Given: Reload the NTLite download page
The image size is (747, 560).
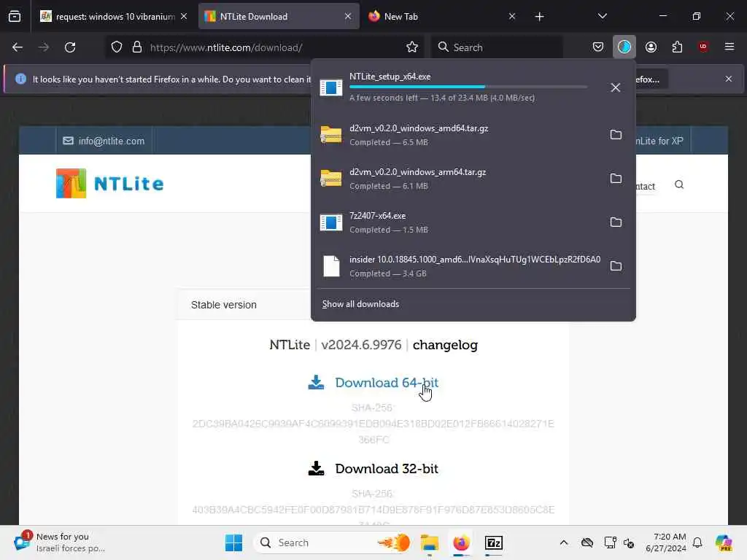Looking at the screenshot, I should tap(70, 47).
